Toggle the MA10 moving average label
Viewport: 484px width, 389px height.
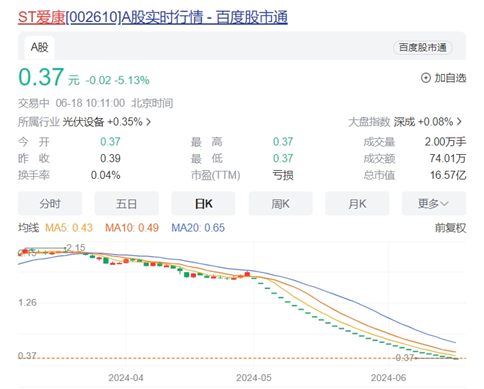(132, 228)
